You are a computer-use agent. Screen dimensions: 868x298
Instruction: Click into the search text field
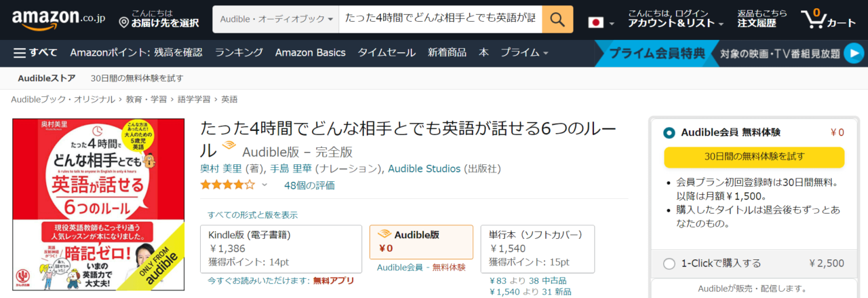point(440,20)
